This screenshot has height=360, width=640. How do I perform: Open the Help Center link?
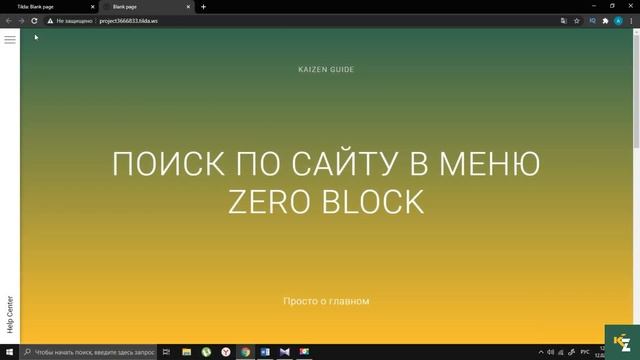10,314
